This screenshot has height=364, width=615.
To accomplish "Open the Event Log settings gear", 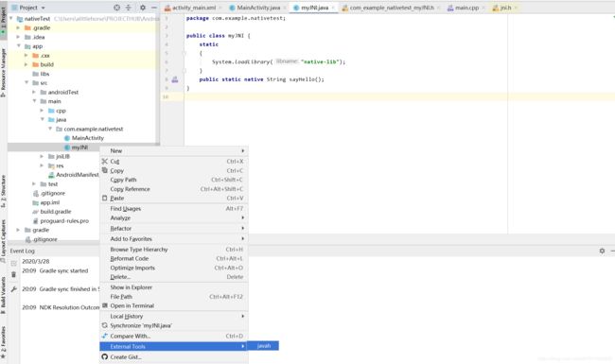I will coord(602,251).
